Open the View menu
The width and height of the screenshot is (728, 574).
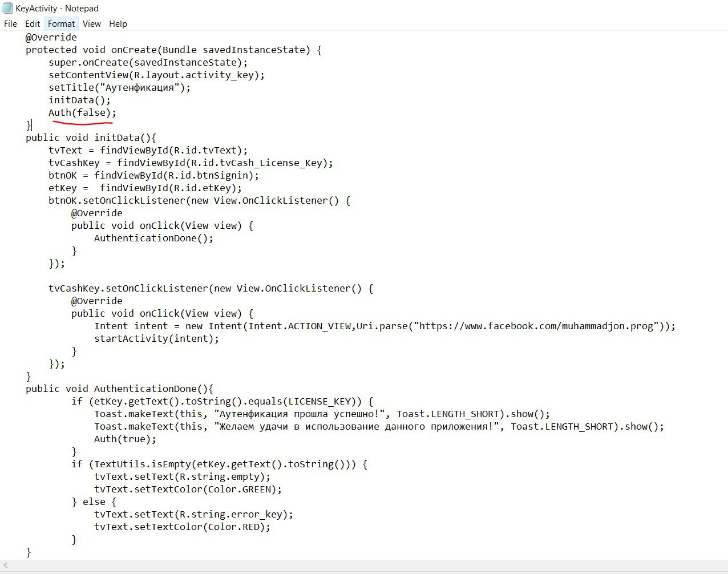(91, 24)
